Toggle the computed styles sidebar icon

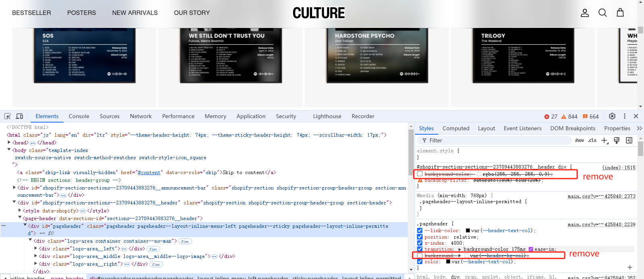tap(629, 140)
